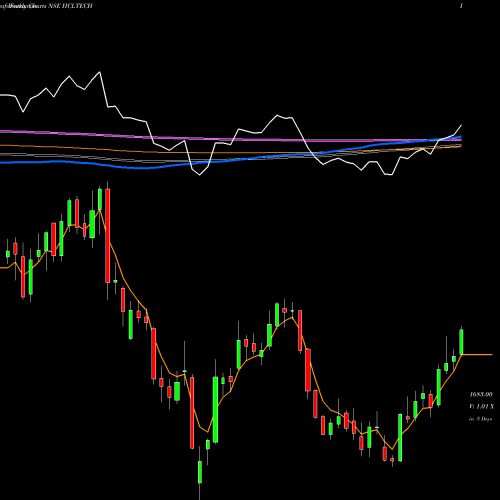
Task: Click the 'NSE HCLTECH' chart title text
Action: (70, 6)
